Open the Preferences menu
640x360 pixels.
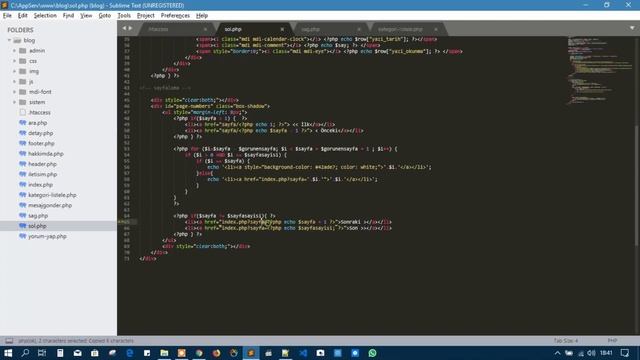coord(175,16)
